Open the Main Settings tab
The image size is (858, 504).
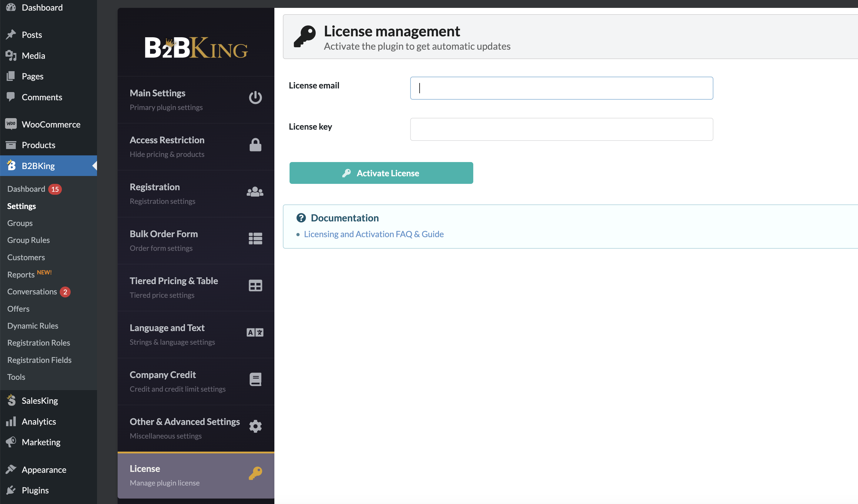click(x=196, y=100)
